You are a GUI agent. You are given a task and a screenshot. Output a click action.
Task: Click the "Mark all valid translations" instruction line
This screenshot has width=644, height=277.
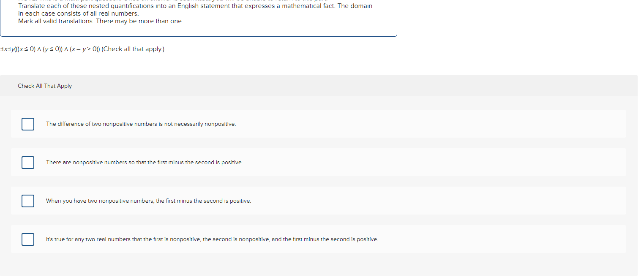pyautogui.click(x=100, y=21)
